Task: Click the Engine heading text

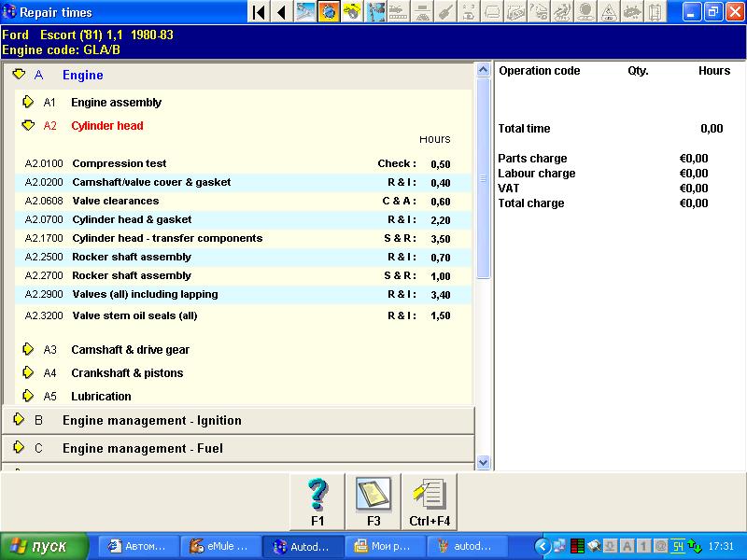Action: click(83, 76)
